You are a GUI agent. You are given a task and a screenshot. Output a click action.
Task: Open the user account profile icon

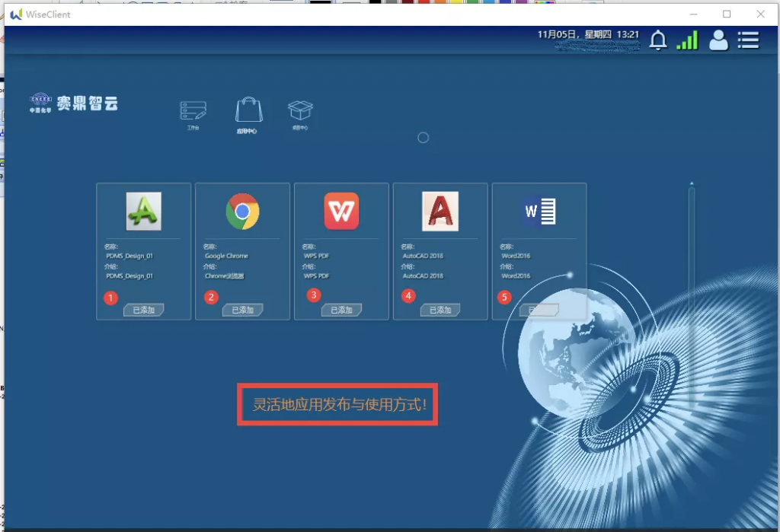[x=718, y=40]
